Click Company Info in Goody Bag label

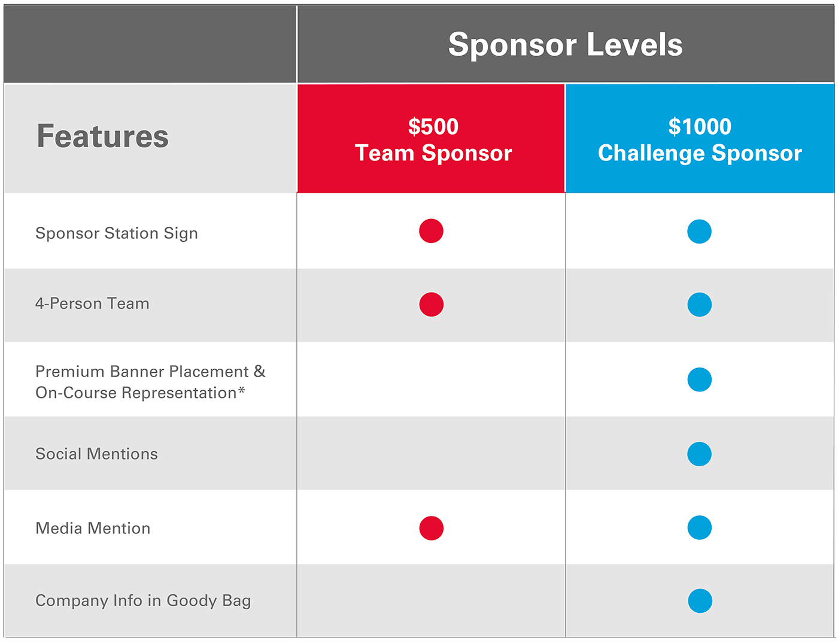point(143,601)
